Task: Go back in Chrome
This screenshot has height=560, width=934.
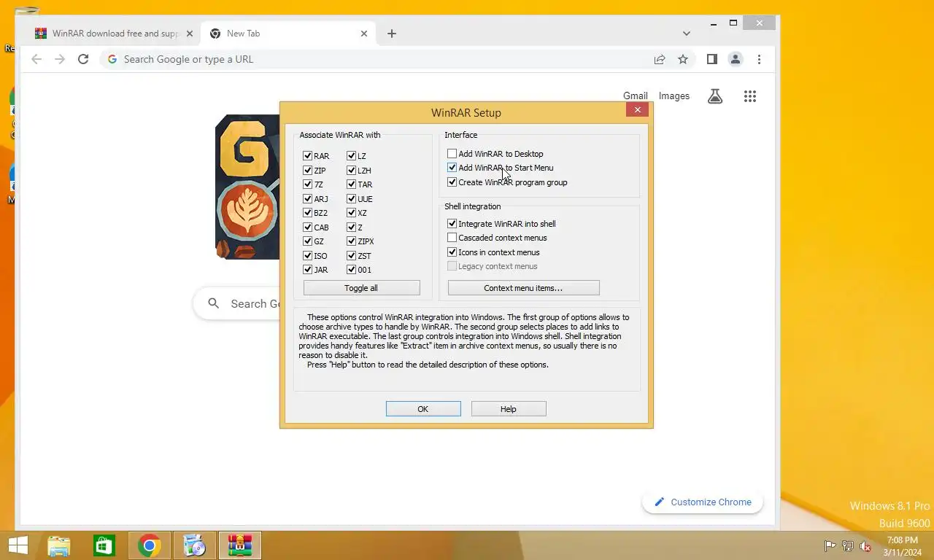Action: click(x=36, y=59)
